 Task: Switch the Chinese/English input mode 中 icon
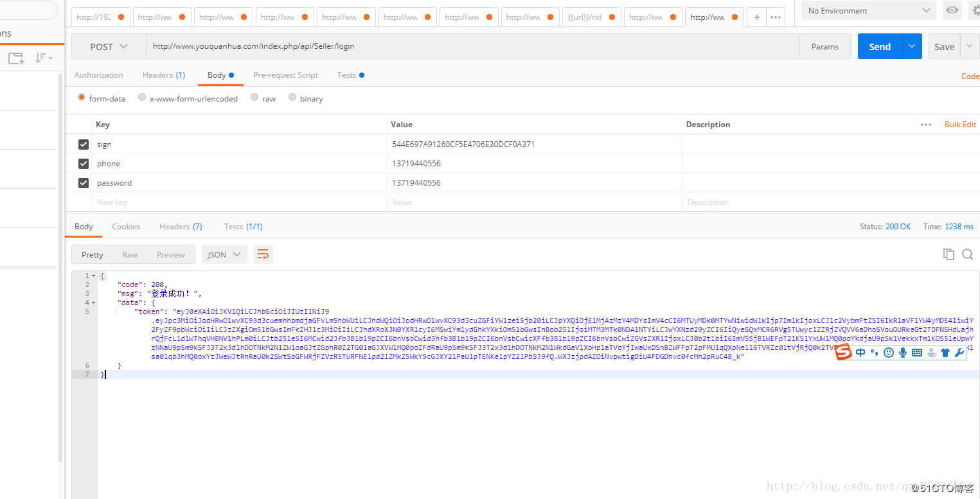[x=860, y=352]
